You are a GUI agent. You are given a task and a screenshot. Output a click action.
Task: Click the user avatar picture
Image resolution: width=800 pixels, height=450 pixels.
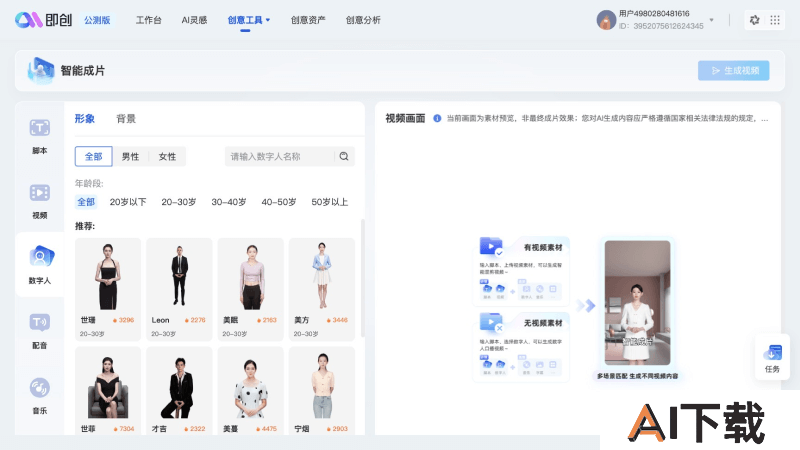[x=606, y=20]
